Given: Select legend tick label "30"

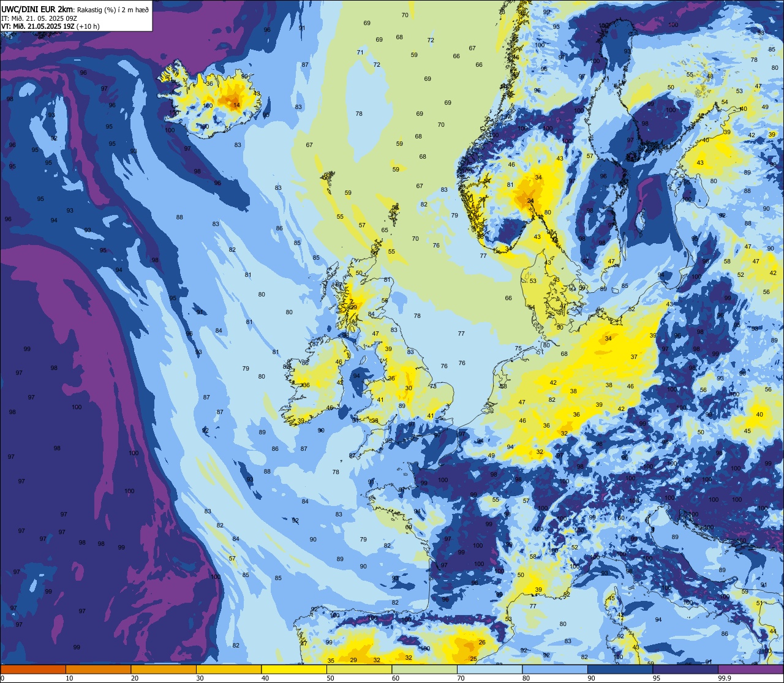Looking at the screenshot, I should pyautogui.click(x=200, y=678).
